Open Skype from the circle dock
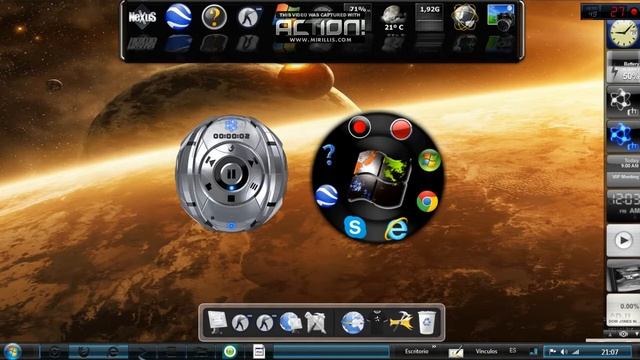Viewport: 640px width, 360px height. (x=355, y=227)
